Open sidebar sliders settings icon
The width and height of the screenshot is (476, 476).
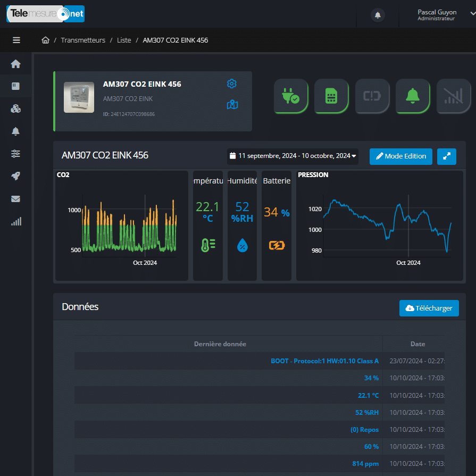[x=16, y=154]
